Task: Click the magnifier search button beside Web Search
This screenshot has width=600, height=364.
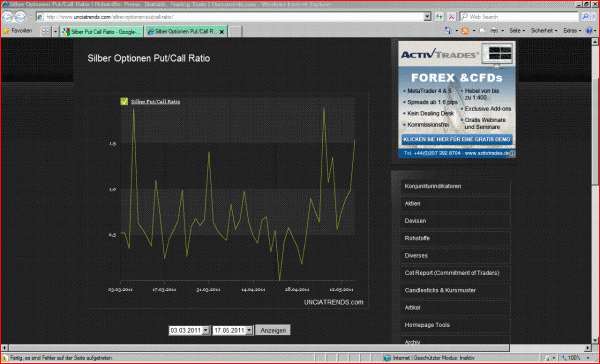Action: point(585,16)
